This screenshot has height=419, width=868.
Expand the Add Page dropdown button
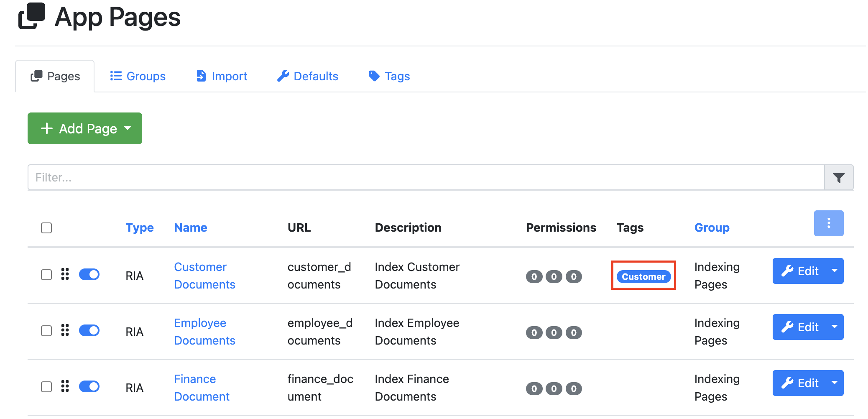pyautogui.click(x=85, y=128)
